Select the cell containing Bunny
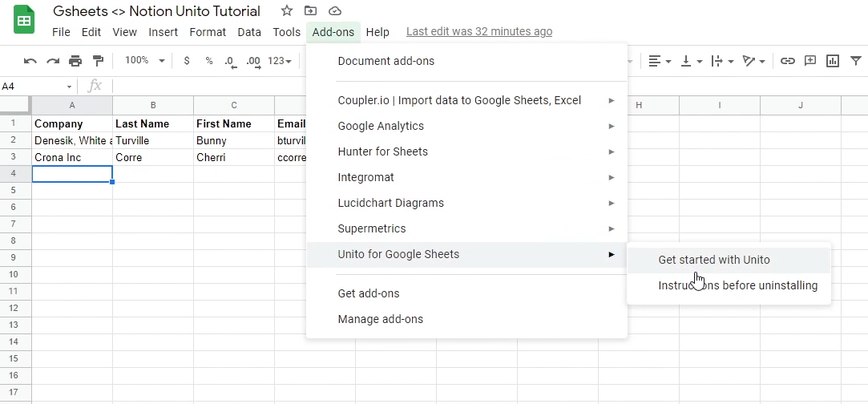The height and width of the screenshot is (404, 868). (233, 140)
